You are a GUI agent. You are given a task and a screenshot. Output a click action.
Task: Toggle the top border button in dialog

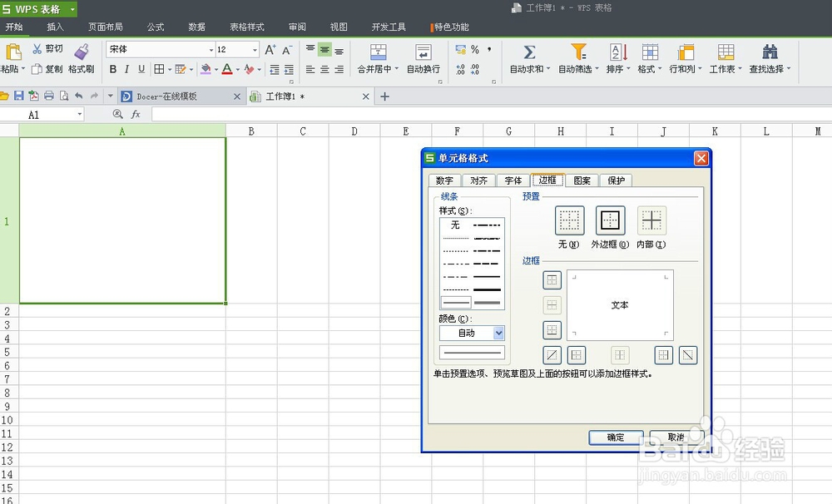pyautogui.click(x=552, y=280)
